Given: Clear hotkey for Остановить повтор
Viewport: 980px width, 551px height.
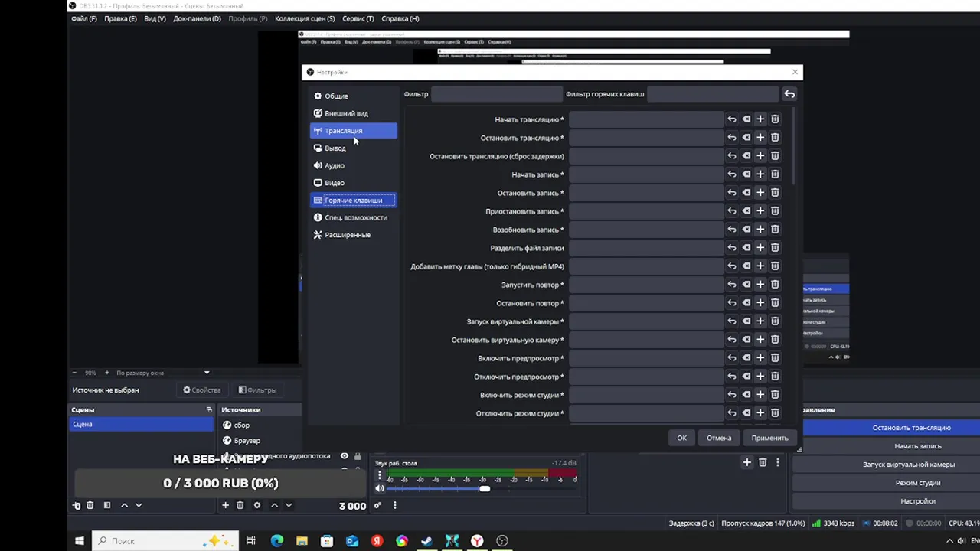Looking at the screenshot, I should click(746, 303).
